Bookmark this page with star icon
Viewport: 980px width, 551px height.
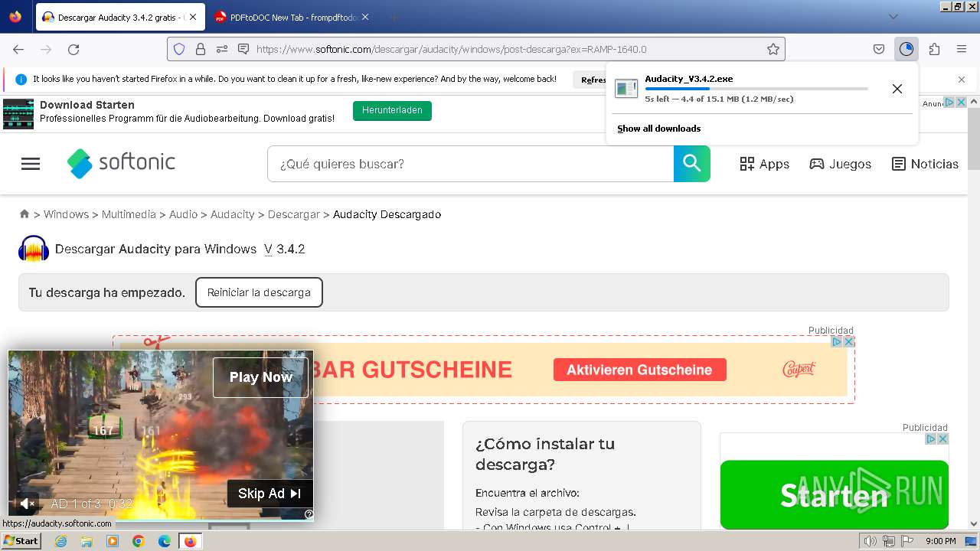pyautogui.click(x=773, y=49)
